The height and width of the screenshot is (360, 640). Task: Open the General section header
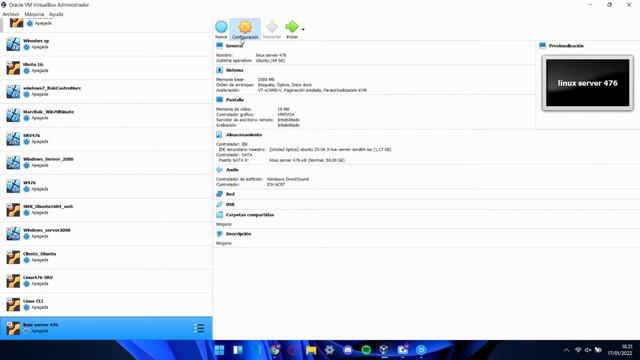234,46
